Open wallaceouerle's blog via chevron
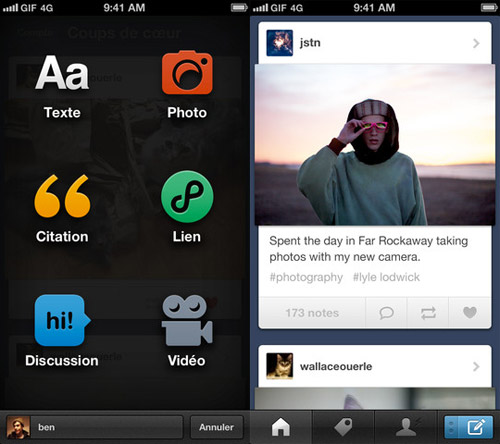Viewport: 500px width, 444px height. coord(476,367)
